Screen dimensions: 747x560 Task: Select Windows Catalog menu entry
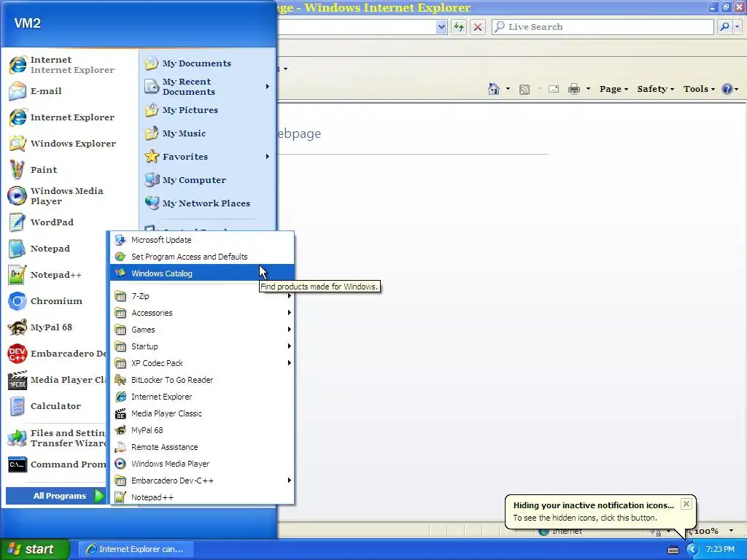(x=202, y=273)
